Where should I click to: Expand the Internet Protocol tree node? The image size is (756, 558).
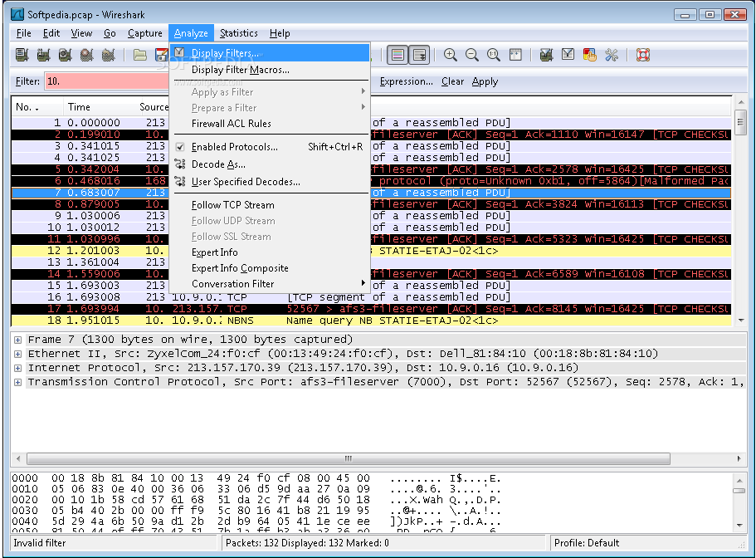point(17,368)
